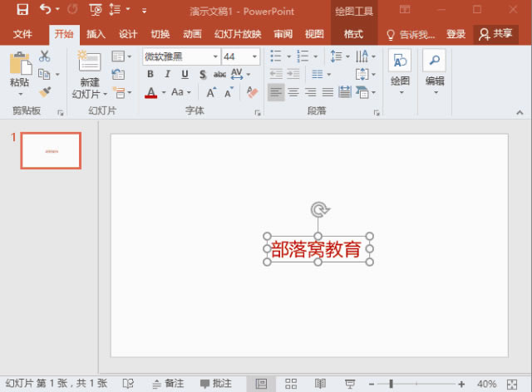Open the font name dropdown showing 微软雅黑
Screen dimensions: 532x392
pyautogui.click(x=215, y=56)
